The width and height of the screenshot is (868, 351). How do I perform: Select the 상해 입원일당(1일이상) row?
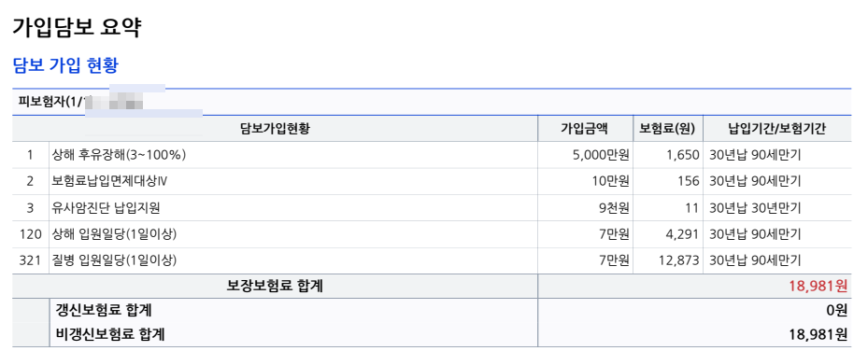(432, 234)
